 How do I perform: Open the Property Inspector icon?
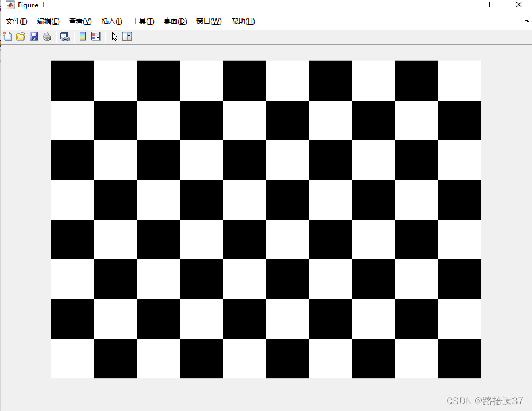click(x=127, y=36)
